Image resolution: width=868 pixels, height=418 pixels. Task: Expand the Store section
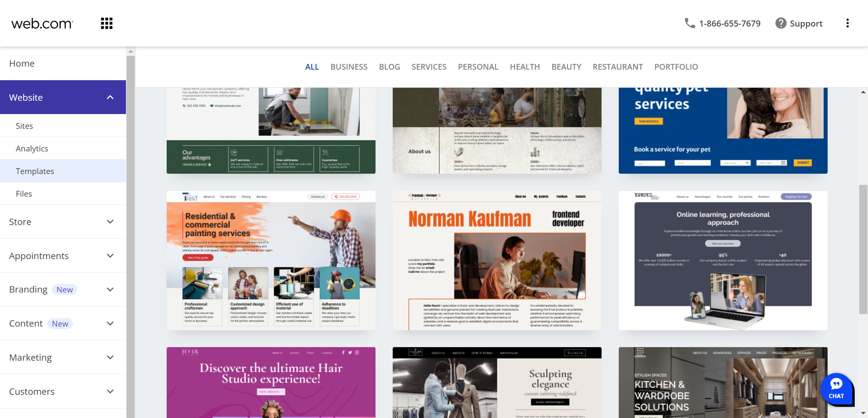coord(110,222)
